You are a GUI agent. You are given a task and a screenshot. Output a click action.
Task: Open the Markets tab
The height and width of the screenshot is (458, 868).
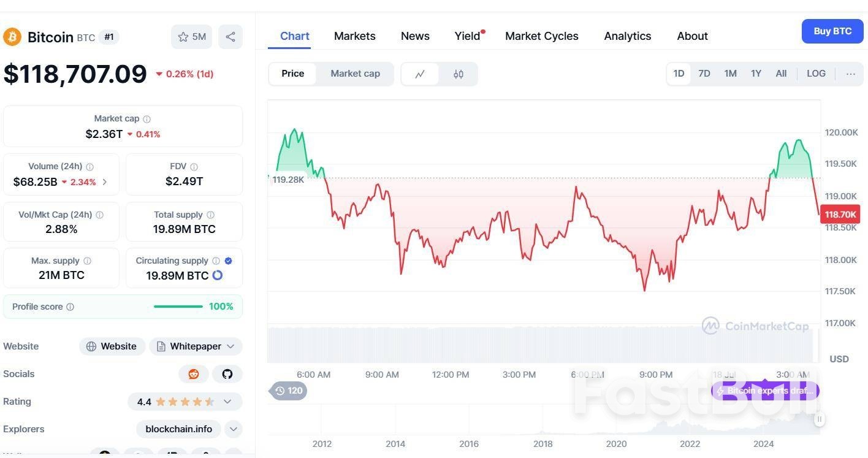click(354, 36)
